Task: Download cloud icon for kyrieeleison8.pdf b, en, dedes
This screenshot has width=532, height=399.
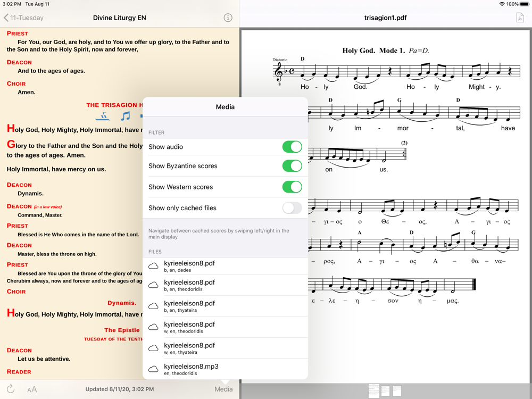Action: tap(154, 266)
